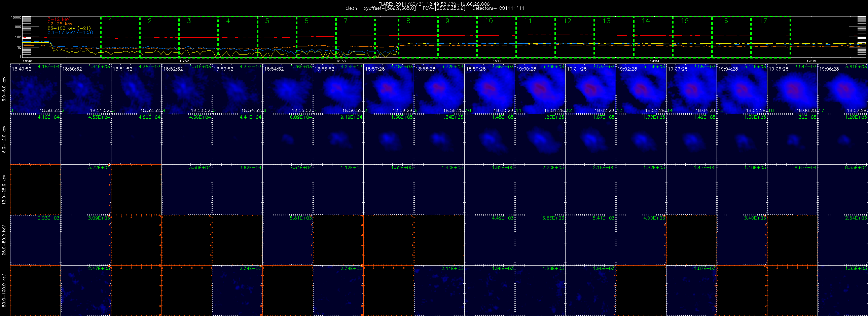Open the 12-25 keV image labeled 2.16E+05
This screenshot has height=316, width=868.
click(591, 190)
